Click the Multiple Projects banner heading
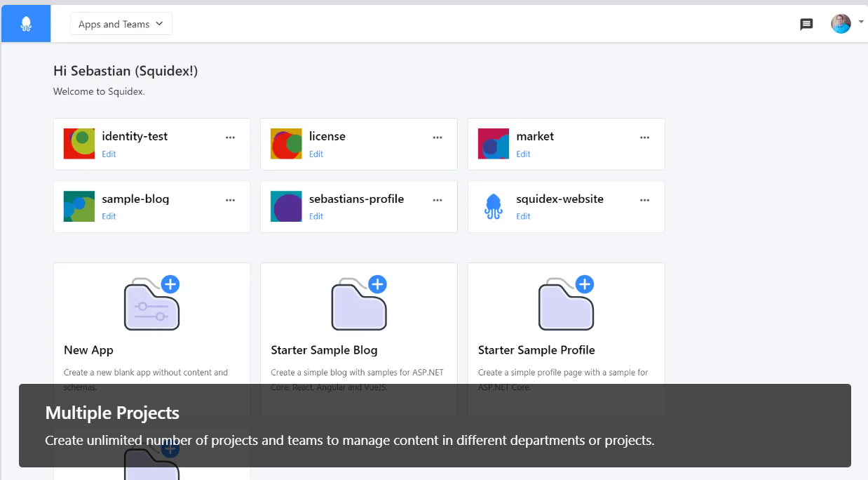The width and height of the screenshot is (868, 480). coord(112,413)
